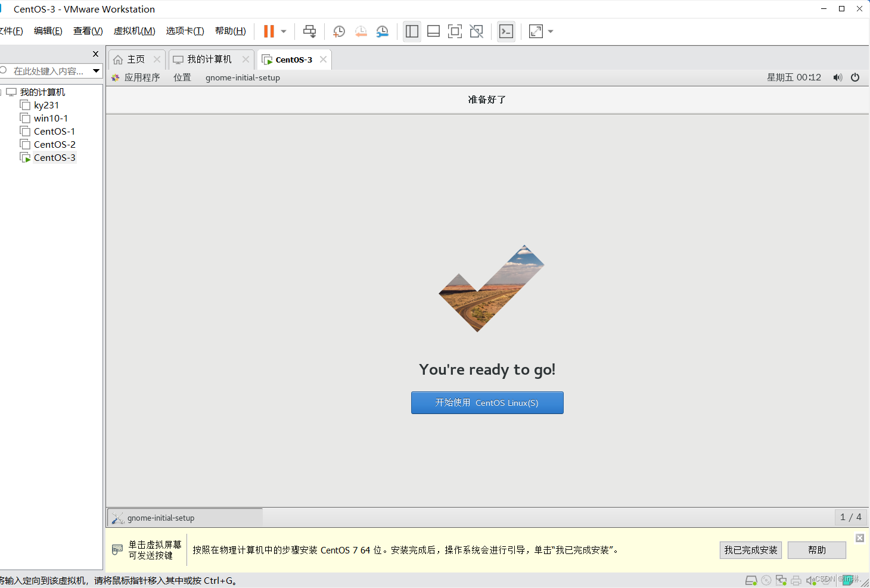Click the keyboard hint icon in install bar

tap(117, 550)
